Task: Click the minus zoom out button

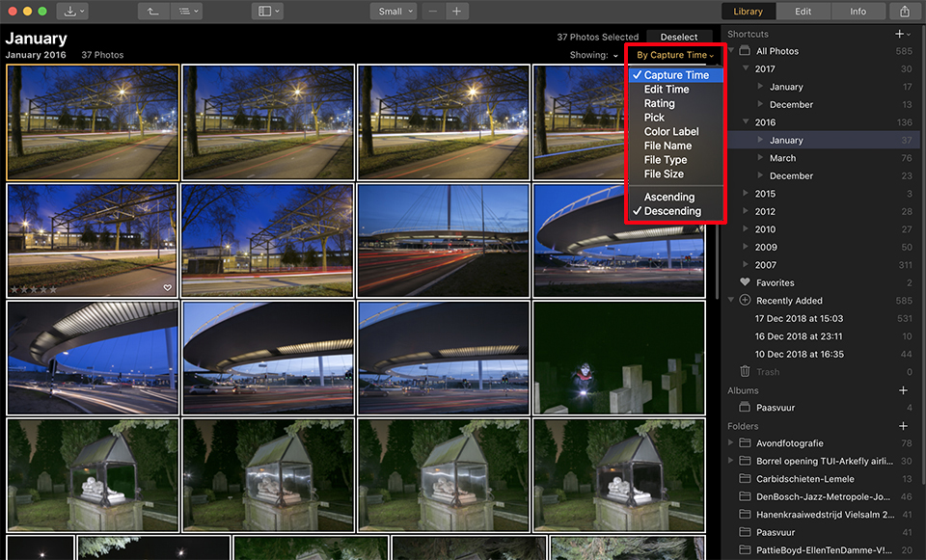Action: click(433, 12)
